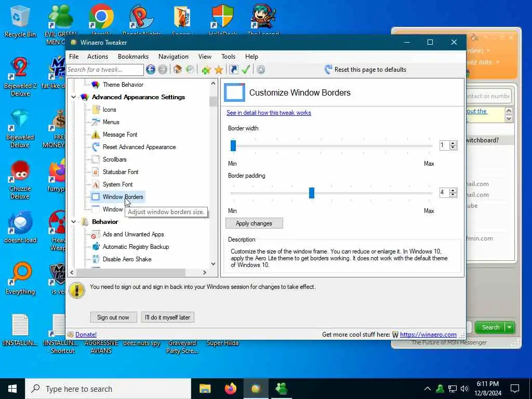Click Apply changes button

tap(254, 223)
